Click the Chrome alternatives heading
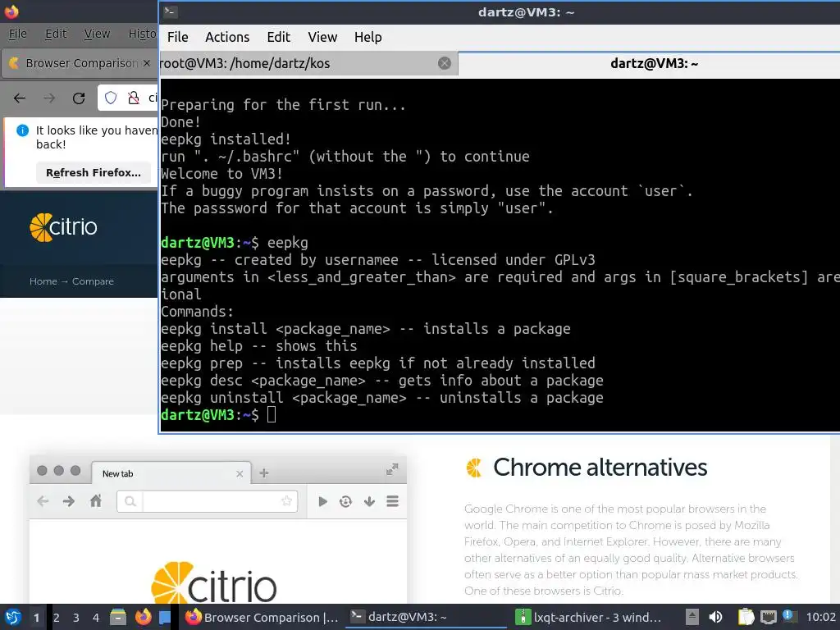The height and width of the screenshot is (630, 840). point(600,467)
